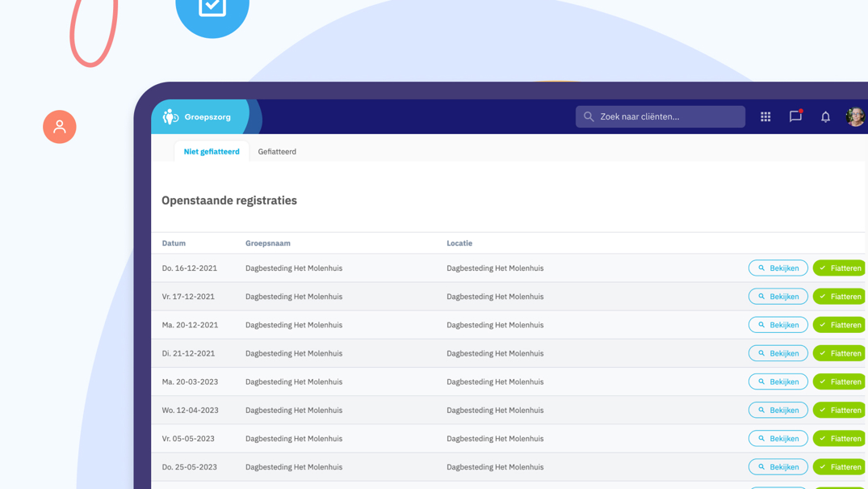Click Fiatteren for Vr. 05-05-2023
The image size is (868, 489).
(839, 438)
